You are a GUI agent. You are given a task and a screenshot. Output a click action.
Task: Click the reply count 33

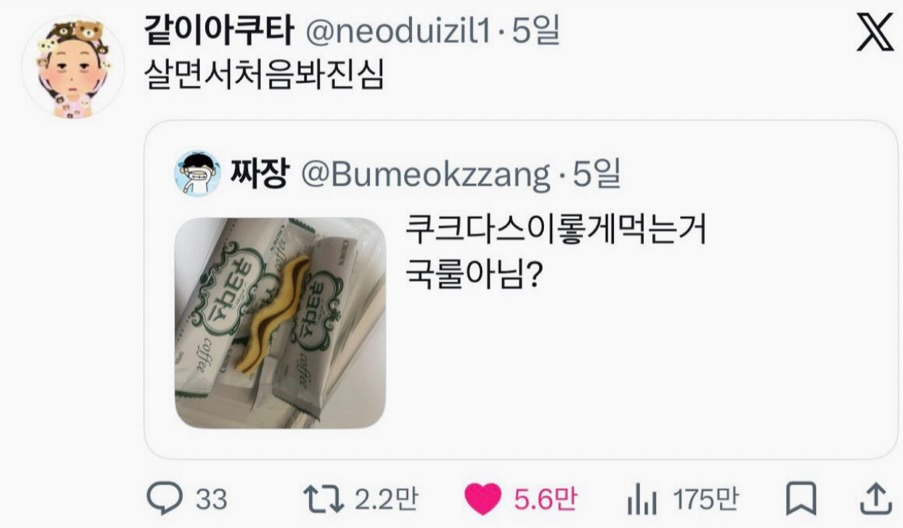coord(211,499)
